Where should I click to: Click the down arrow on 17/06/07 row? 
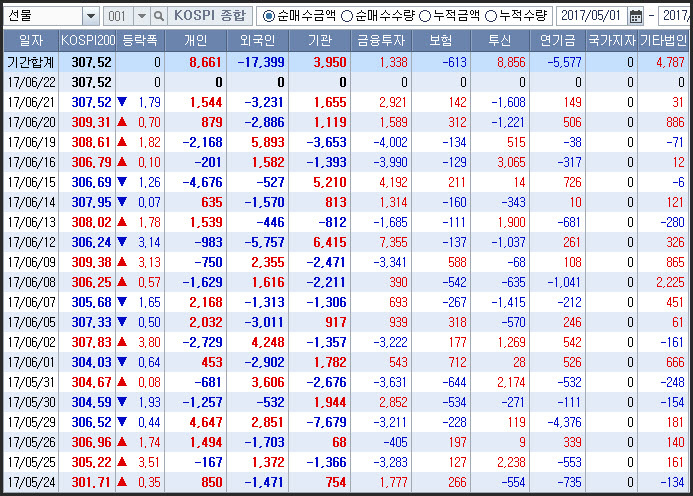122,302
